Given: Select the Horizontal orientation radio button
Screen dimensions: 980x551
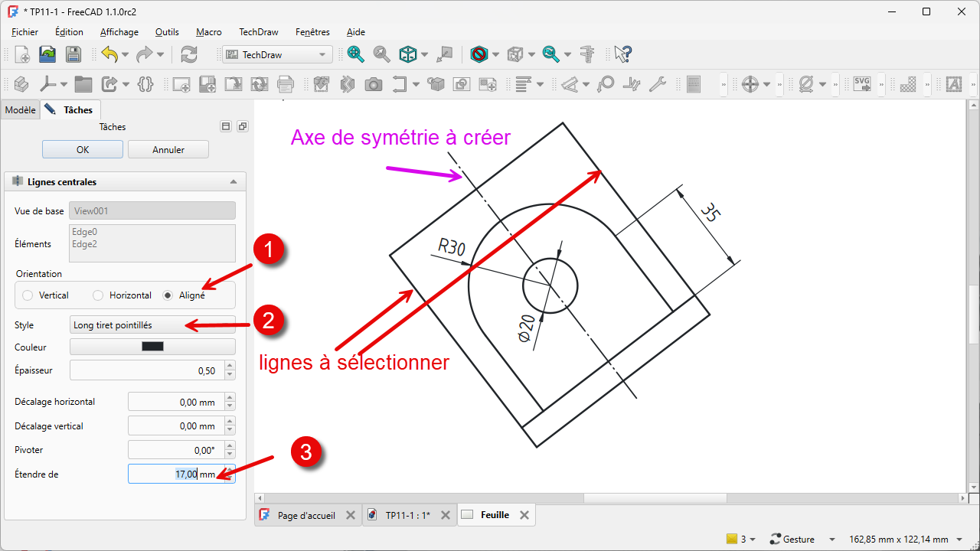Looking at the screenshot, I should pos(98,295).
